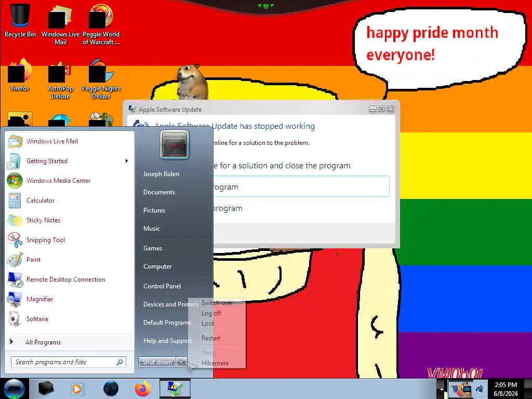Click the Shut down button

pos(157,362)
